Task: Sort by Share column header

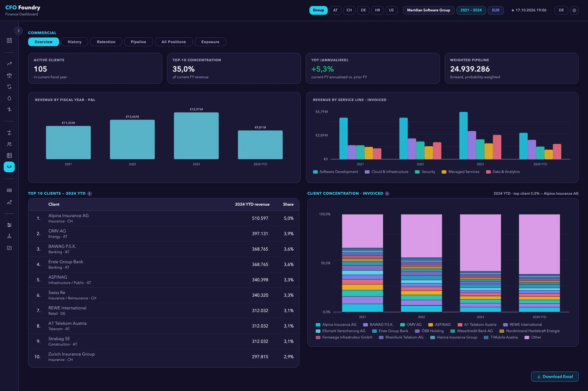Action: pos(288,205)
